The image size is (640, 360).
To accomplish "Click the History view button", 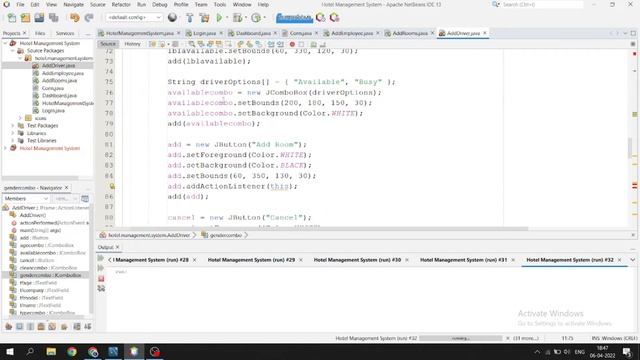I will pos(132,44).
